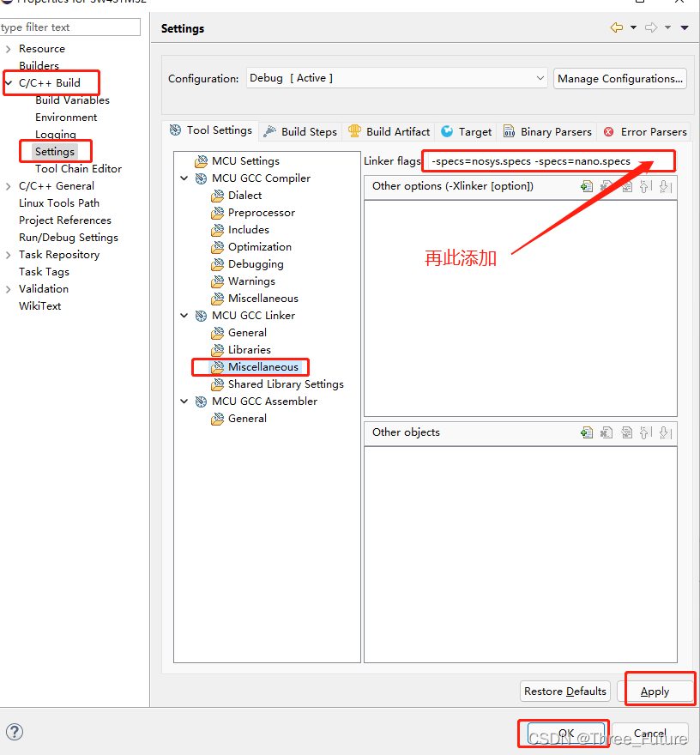
Task: Select Linux Tools Path page
Action: click(59, 203)
